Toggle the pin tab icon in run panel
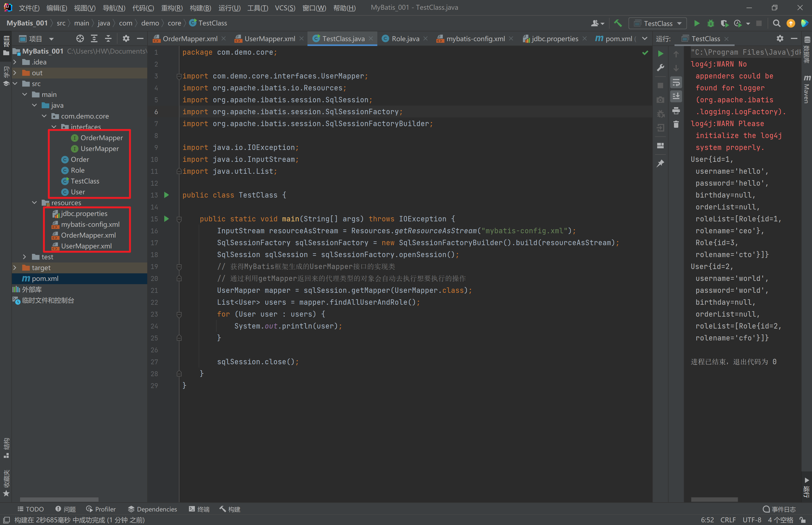This screenshot has width=812, height=525. (x=660, y=163)
